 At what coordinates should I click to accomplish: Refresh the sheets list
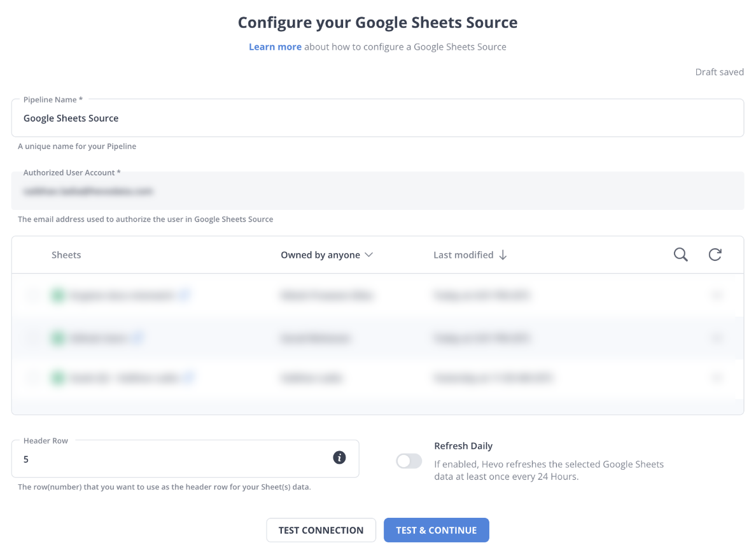pyautogui.click(x=715, y=255)
